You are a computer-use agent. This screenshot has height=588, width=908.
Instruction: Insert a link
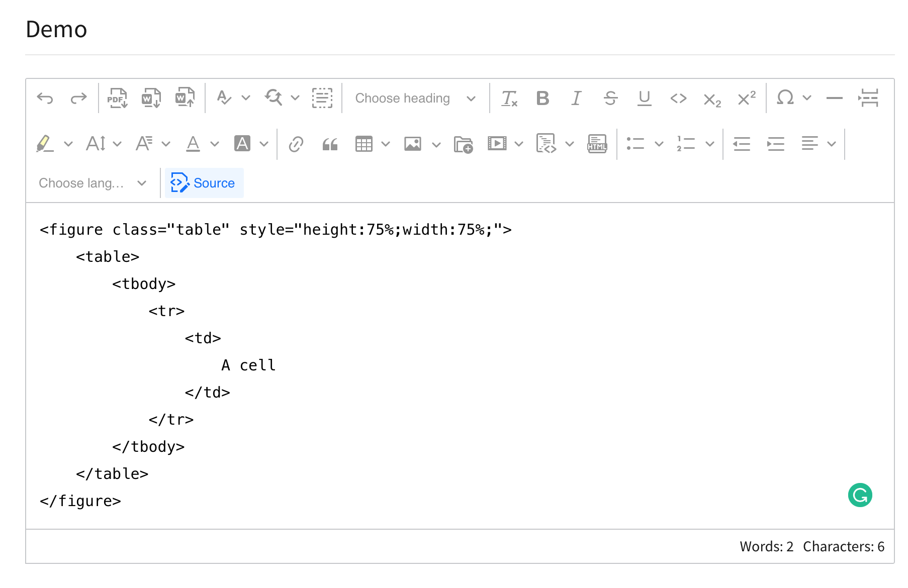296,144
